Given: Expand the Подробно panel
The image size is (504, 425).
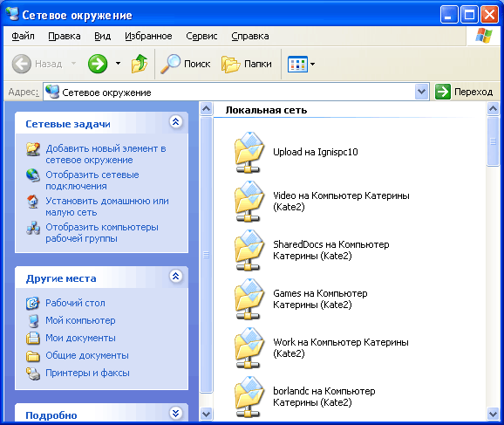Looking at the screenshot, I should coord(176,413).
